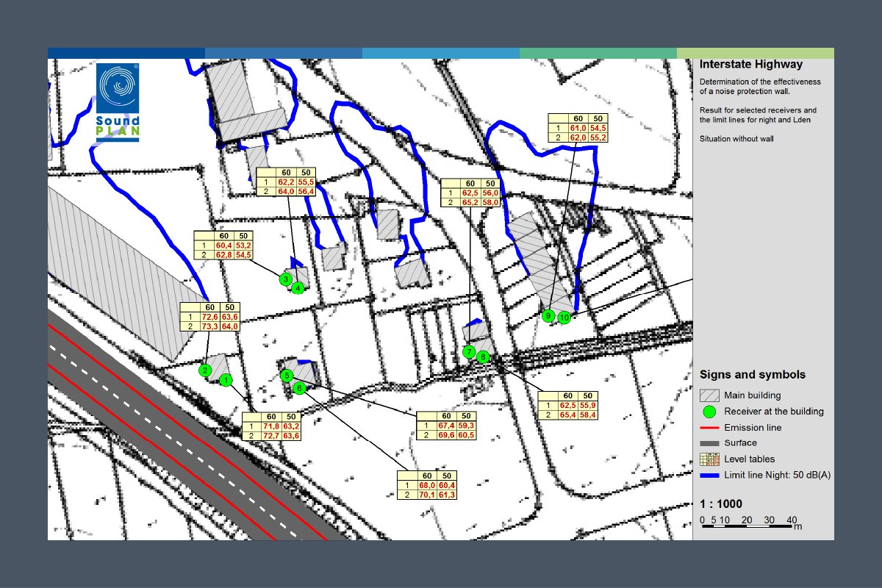Click the red Emission line legend symbol
This screenshot has width=882, height=588.
click(709, 428)
